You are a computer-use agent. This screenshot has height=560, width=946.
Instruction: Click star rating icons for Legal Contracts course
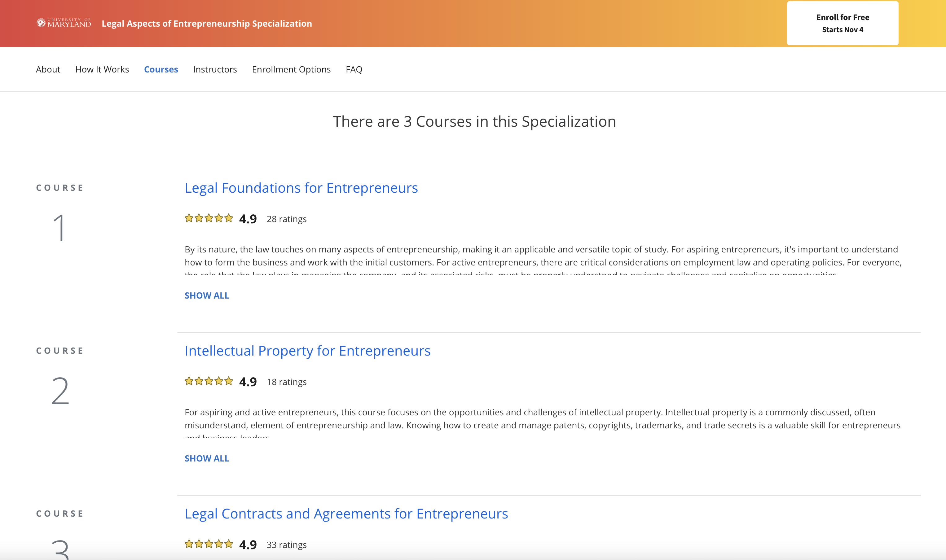[x=208, y=544]
